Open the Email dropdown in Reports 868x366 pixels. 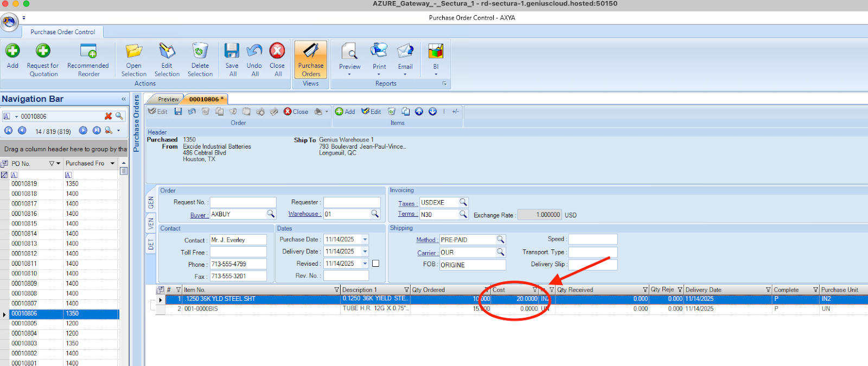(405, 74)
